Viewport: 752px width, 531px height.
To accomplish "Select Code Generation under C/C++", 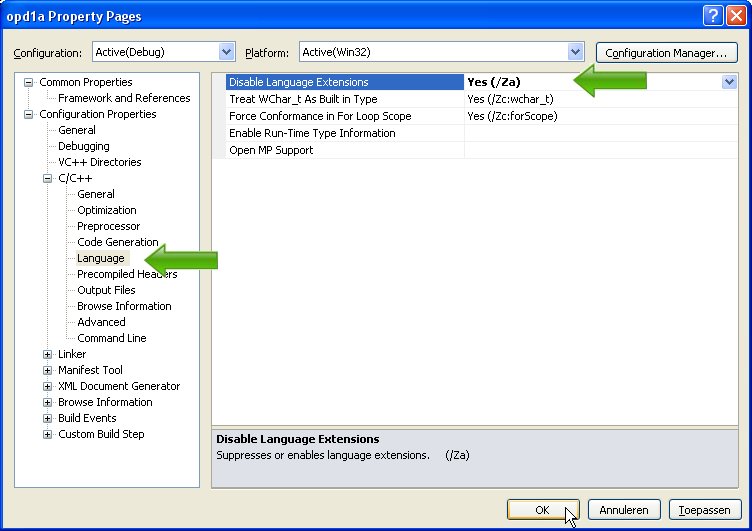I will (x=117, y=242).
